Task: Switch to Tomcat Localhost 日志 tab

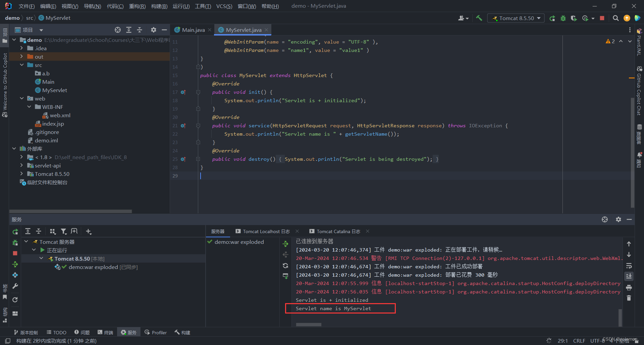Action: click(266, 231)
